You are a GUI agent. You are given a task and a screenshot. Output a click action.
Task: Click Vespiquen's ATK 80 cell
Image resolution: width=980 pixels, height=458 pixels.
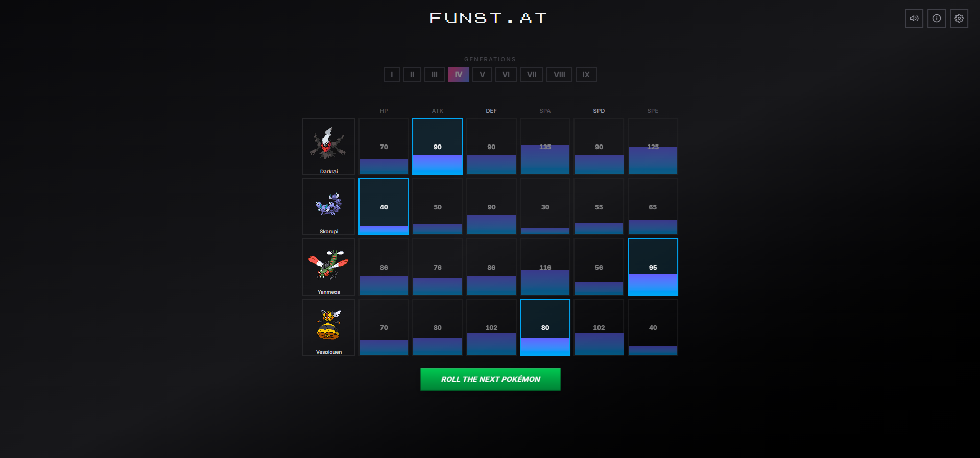(438, 327)
